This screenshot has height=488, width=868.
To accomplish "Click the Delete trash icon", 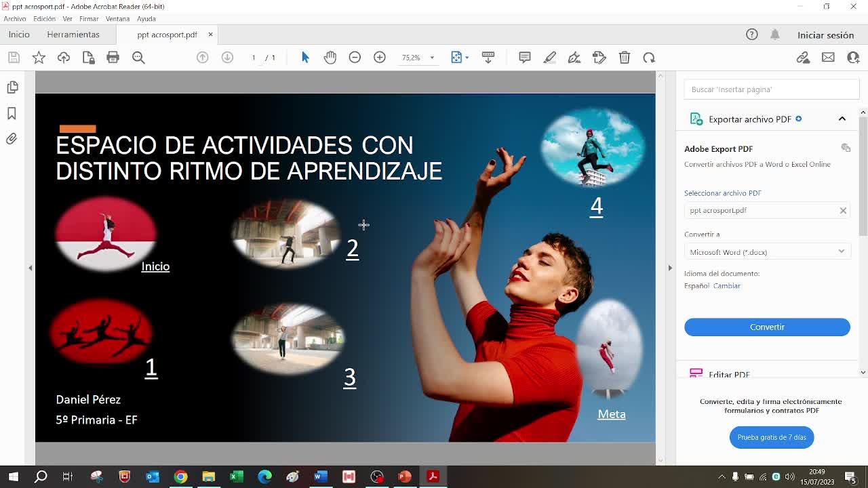I will 625,58.
